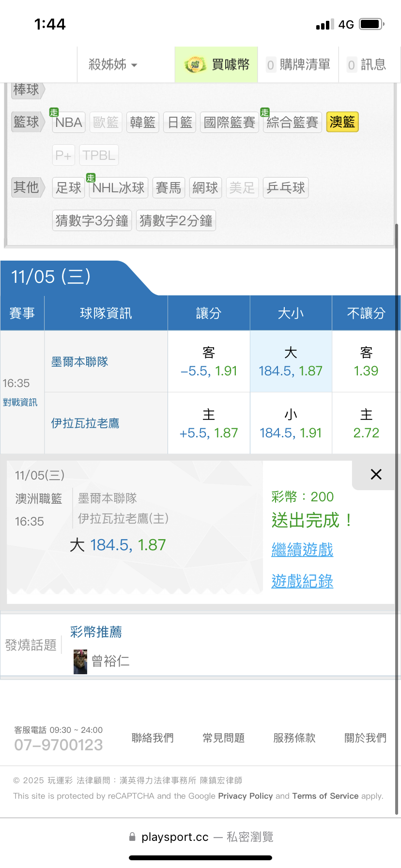Open the 遊戲紀錄 link

302,581
